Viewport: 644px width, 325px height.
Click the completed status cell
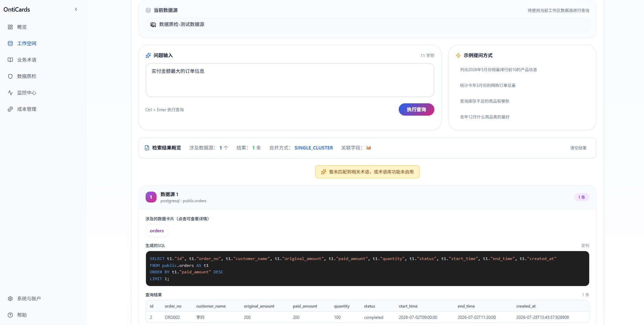pos(373,317)
